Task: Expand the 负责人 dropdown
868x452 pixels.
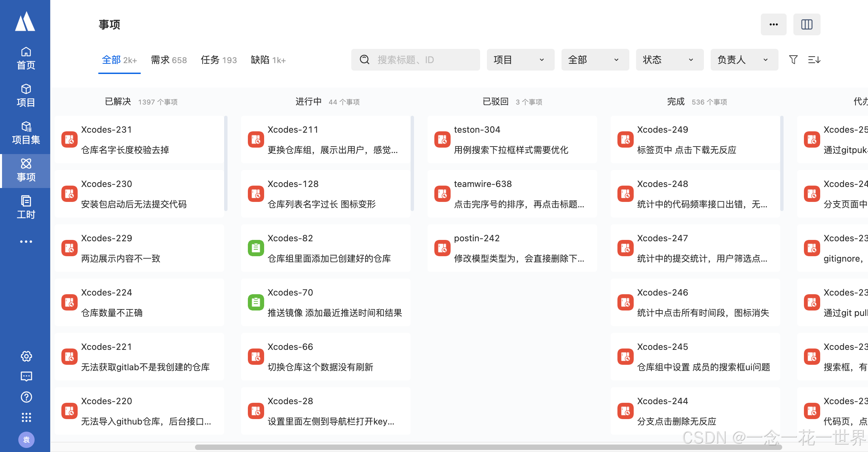Action: (744, 60)
